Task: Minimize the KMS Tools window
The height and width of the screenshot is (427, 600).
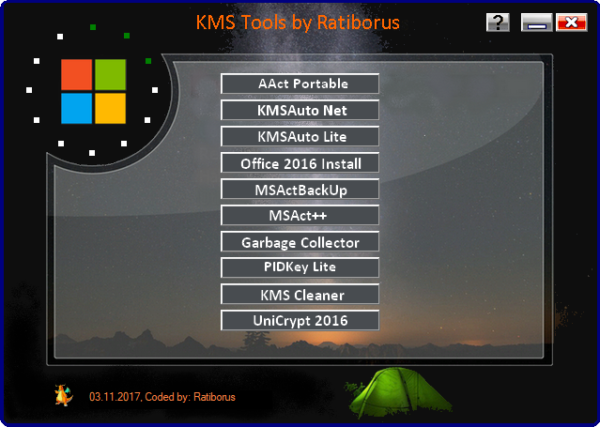Action: coord(536,22)
